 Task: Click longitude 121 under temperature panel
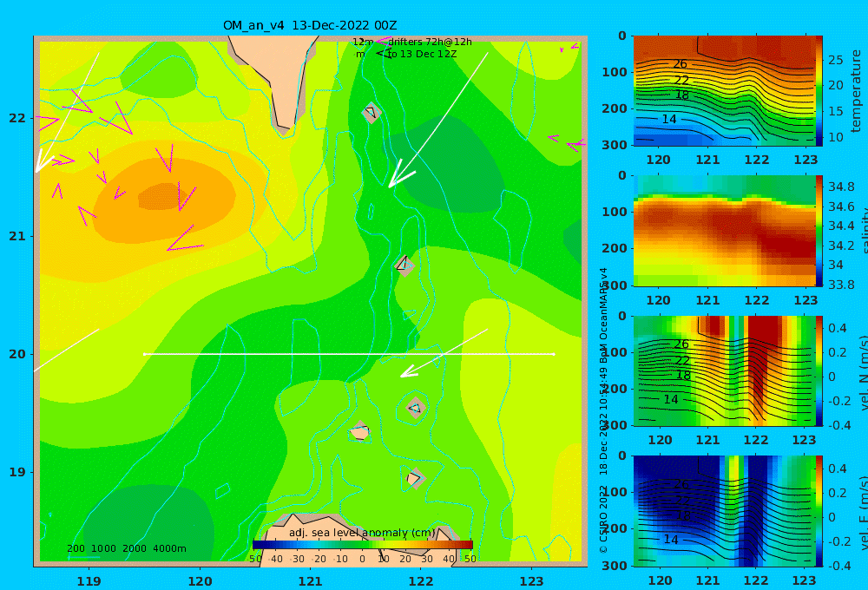point(708,160)
